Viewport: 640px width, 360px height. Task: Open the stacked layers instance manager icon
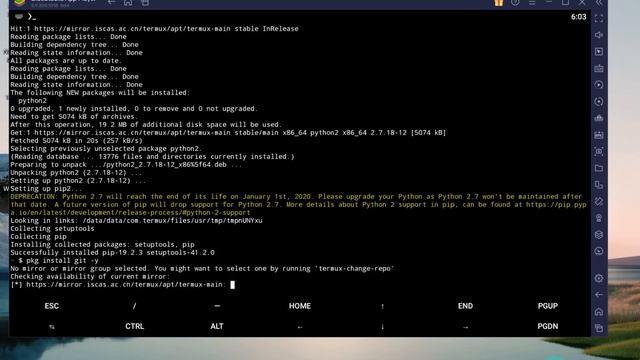pyautogui.click(x=599, y=235)
